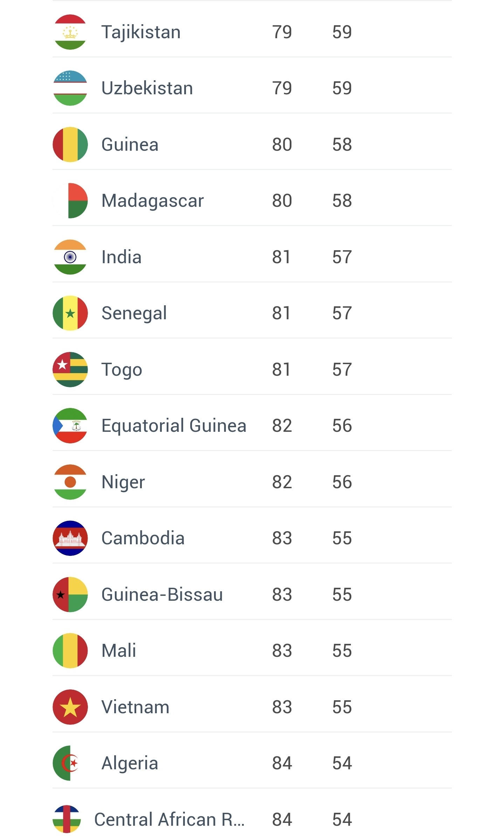504x838 pixels.
Task: Click Vietnam's rank number 83
Action: coord(282,707)
